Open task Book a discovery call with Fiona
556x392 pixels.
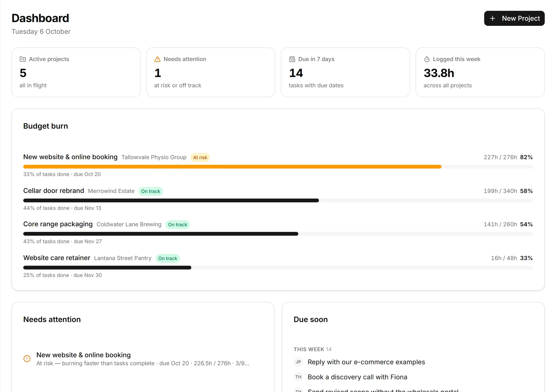[358, 377]
